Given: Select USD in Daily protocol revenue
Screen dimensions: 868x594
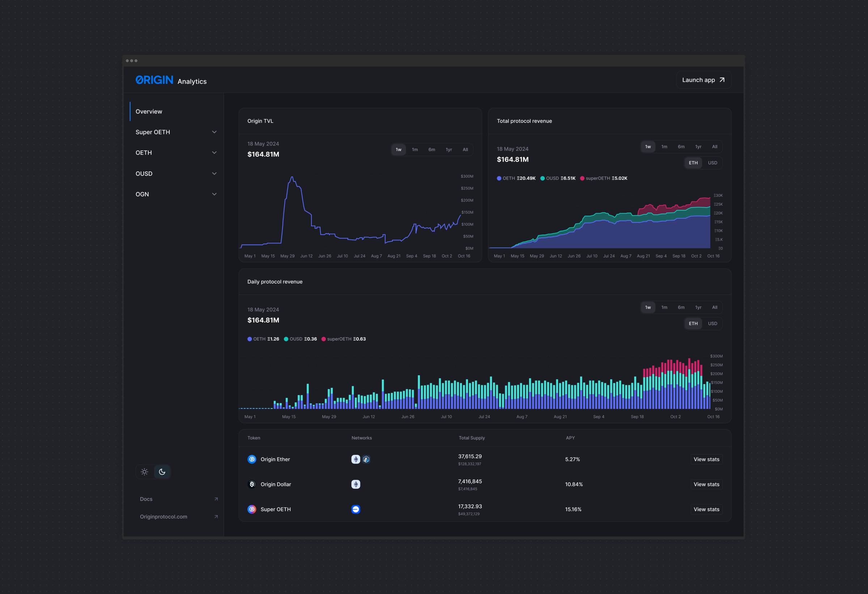Looking at the screenshot, I should [712, 324].
